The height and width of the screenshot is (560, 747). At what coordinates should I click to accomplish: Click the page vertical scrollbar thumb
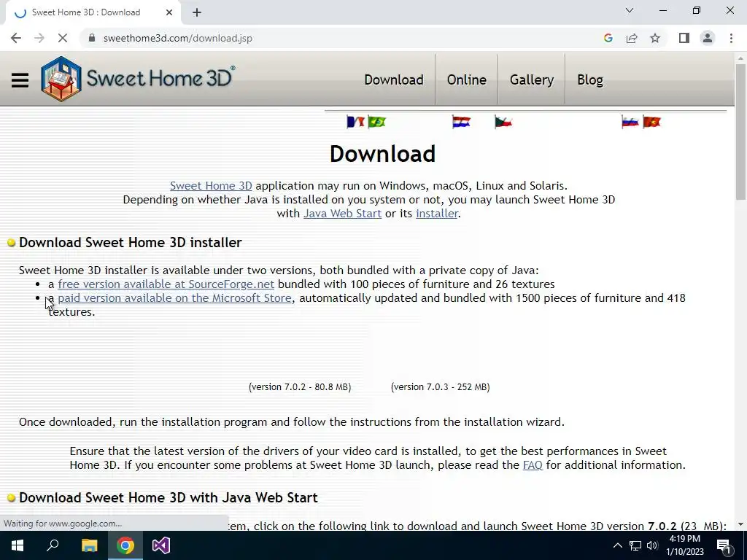[740, 131]
